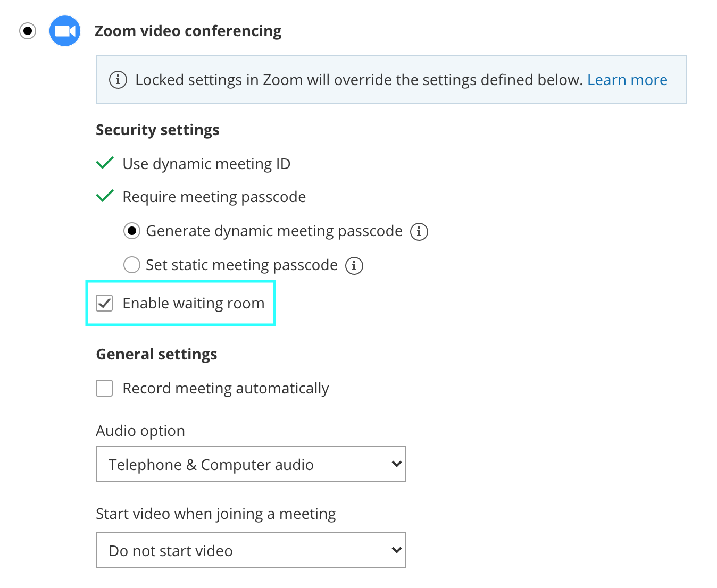717x588 pixels.
Task: Select the Zoom video conferencing radio button
Action: [28, 31]
